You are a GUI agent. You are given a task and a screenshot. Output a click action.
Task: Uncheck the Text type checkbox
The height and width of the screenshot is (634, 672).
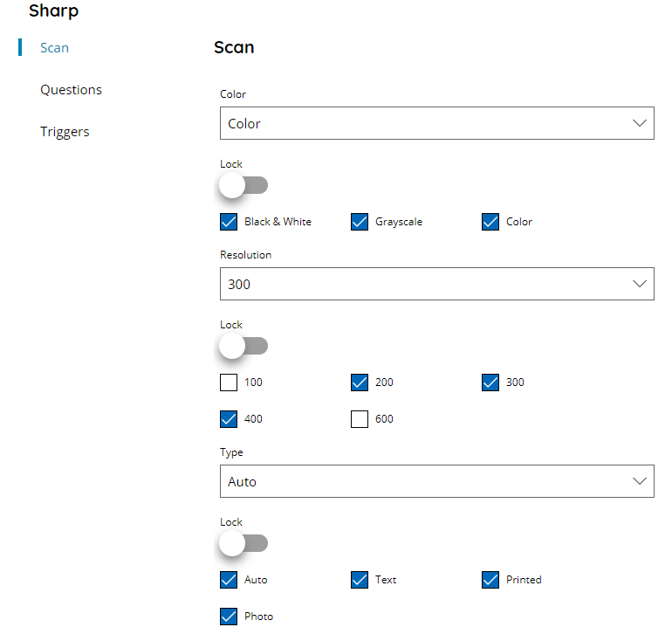(x=360, y=580)
